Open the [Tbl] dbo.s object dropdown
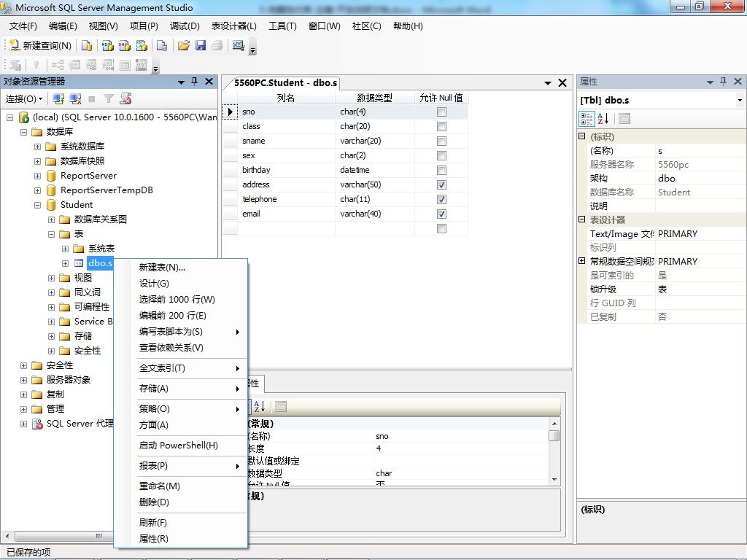 (x=740, y=100)
